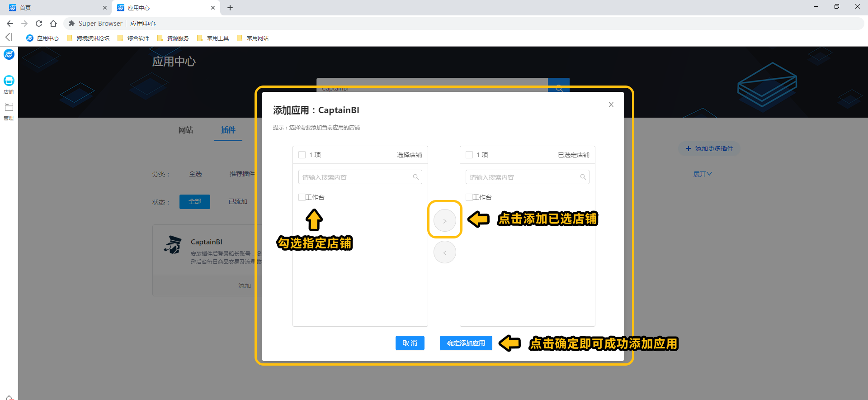Open the 管理 sidebar section
The width and height of the screenshot is (868, 400).
coord(9,111)
